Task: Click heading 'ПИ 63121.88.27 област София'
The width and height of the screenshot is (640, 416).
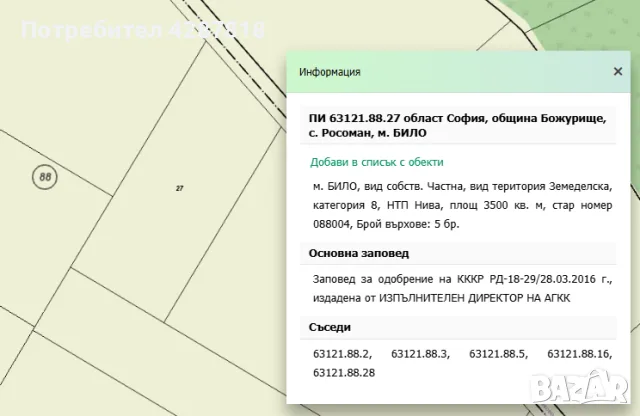Action: [458, 125]
